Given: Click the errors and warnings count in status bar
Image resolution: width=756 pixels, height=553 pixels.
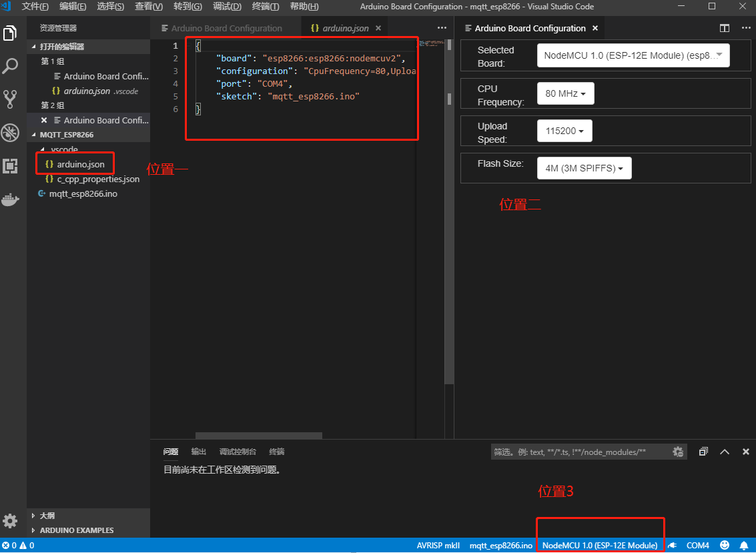Looking at the screenshot, I should point(18,546).
